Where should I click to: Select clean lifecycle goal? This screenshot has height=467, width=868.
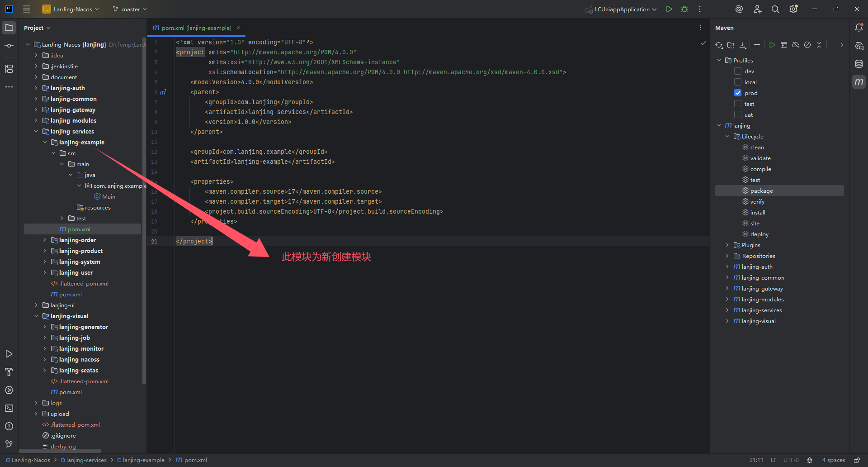(x=757, y=147)
